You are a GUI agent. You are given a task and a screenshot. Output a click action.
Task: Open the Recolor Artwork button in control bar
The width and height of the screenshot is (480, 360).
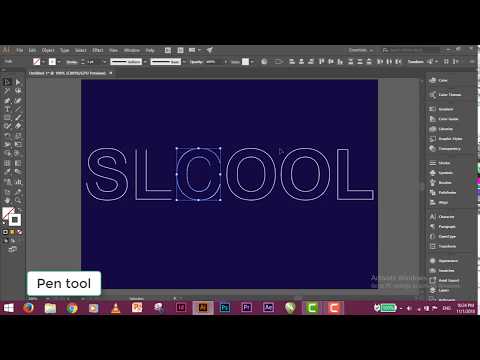pyautogui.click(x=264, y=62)
